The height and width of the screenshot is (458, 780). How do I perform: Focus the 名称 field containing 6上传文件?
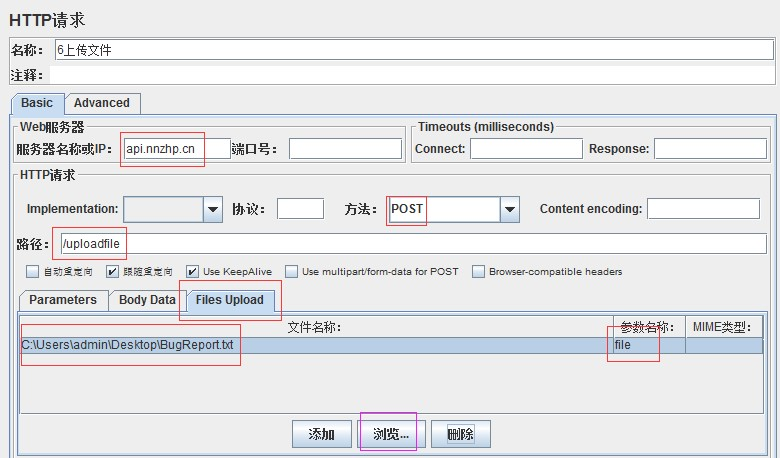414,50
